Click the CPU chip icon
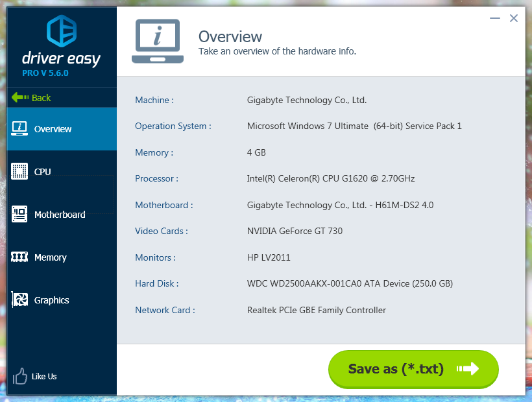This screenshot has width=532, height=402. click(19, 171)
